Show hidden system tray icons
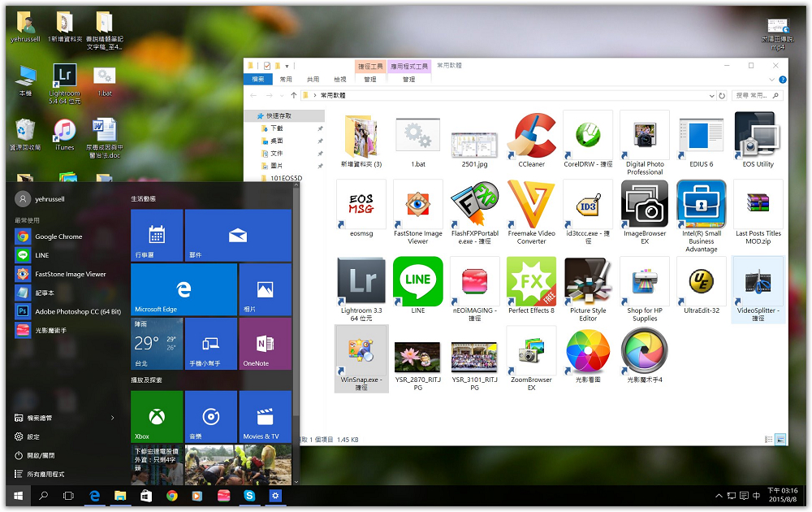 (x=719, y=496)
